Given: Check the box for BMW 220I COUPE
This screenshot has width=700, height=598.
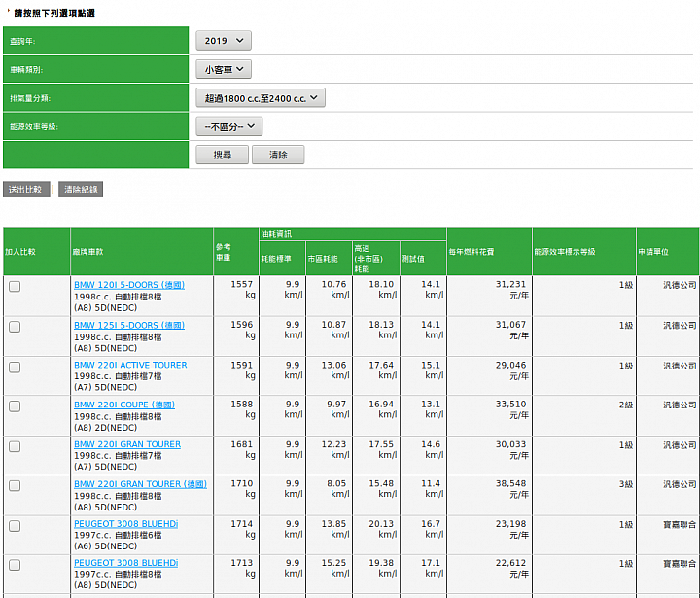Looking at the screenshot, I should click(15, 406).
